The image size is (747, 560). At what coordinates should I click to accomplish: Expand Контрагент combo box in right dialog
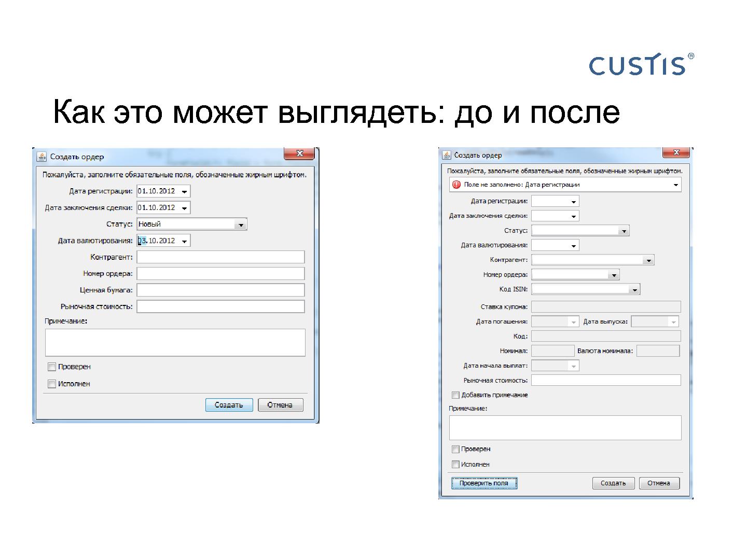coord(648,260)
